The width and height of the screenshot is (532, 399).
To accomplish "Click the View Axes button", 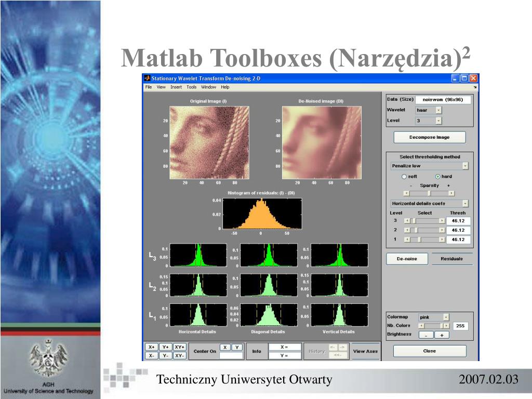I will pos(365,352).
